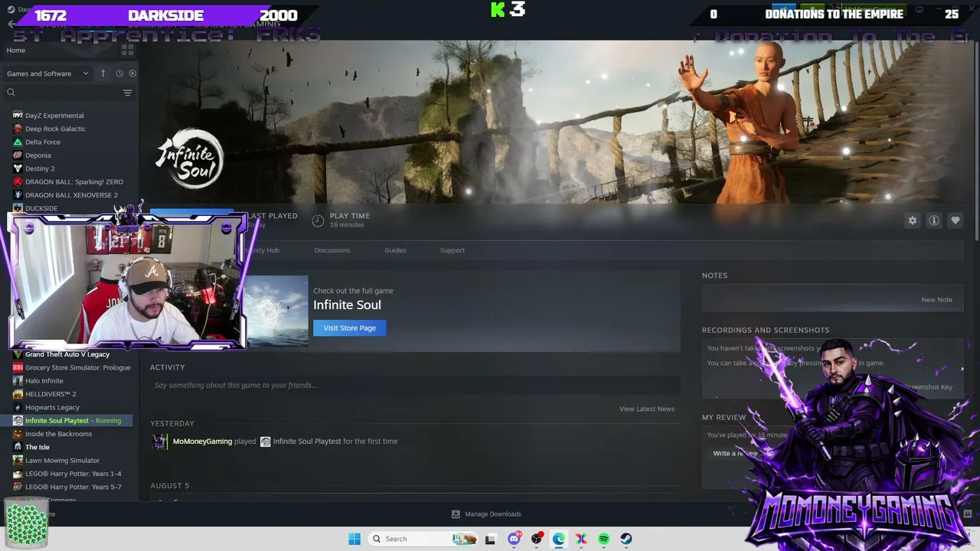
Task: Expand the Games and Software dropdown
Action: coord(47,73)
